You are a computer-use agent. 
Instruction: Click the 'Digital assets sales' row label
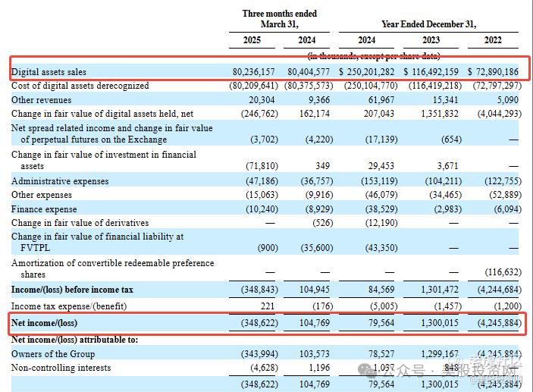pyautogui.click(x=49, y=72)
